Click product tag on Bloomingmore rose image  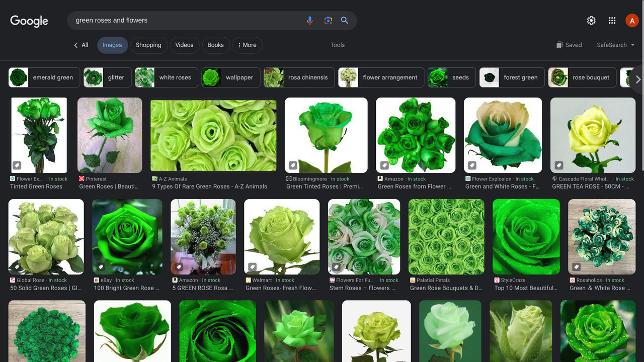[293, 165]
